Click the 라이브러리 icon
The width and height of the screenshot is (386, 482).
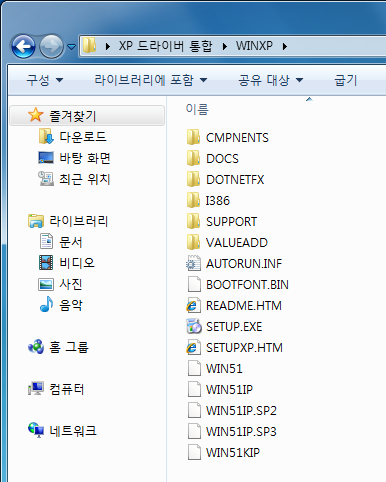click(x=36, y=221)
